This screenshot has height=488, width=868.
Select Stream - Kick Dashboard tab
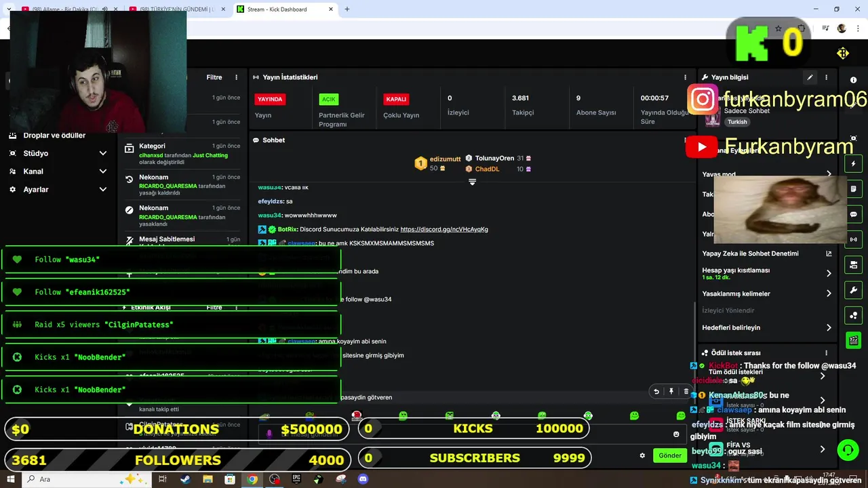285,9
